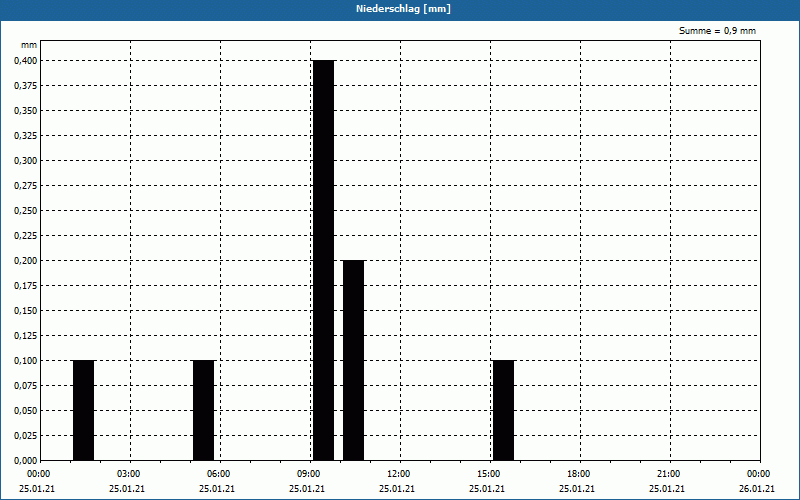Select the 0,300 y-axis value
Screen dimensions: 800x500
(x=26, y=161)
